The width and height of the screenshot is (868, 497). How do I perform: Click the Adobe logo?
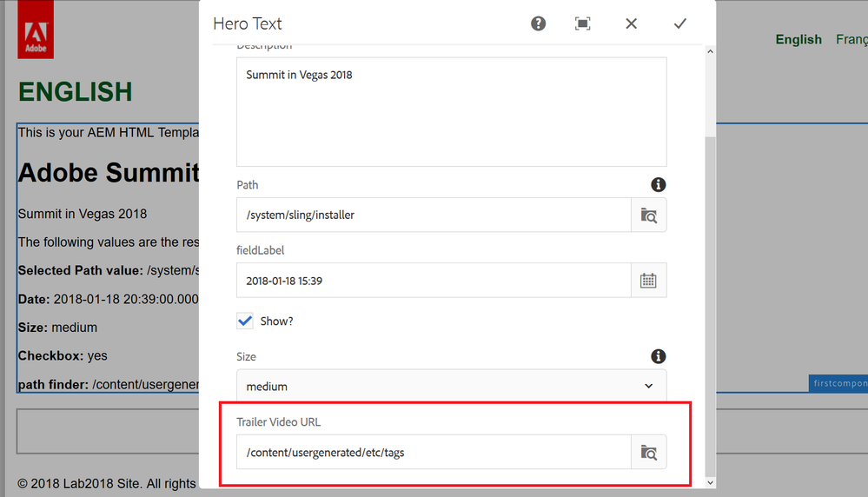point(36,30)
